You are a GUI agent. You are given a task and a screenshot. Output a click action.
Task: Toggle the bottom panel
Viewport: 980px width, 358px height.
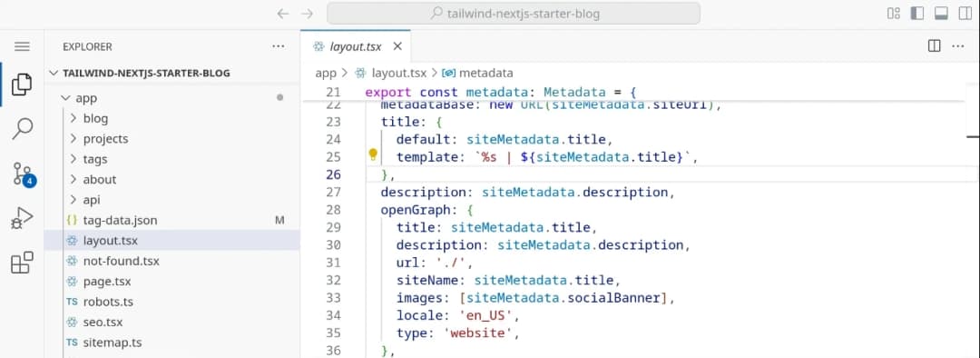click(941, 13)
